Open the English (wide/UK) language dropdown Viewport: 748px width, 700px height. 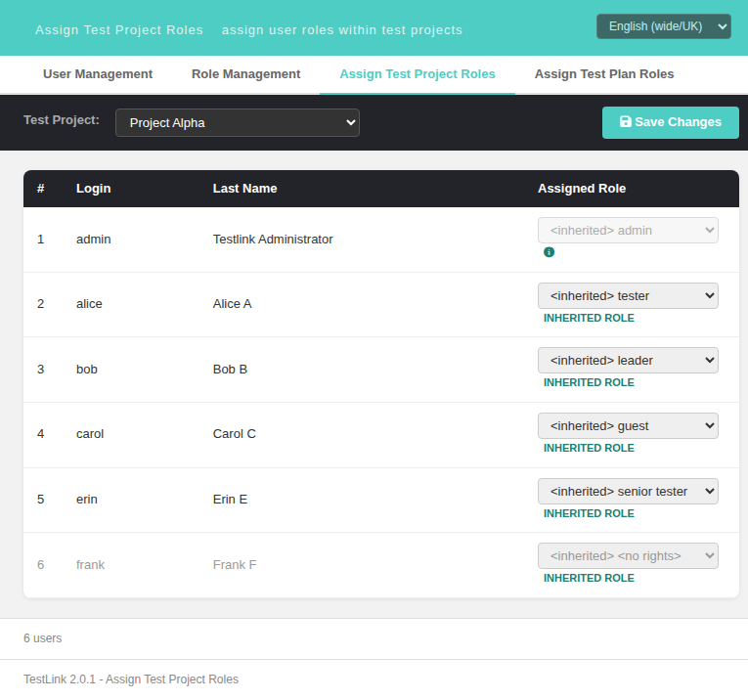[664, 26]
